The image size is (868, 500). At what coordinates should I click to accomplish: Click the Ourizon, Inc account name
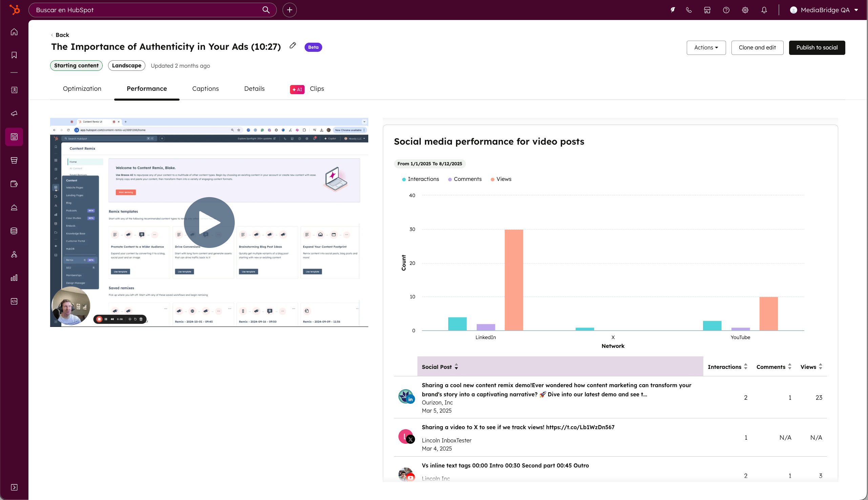[437, 402]
